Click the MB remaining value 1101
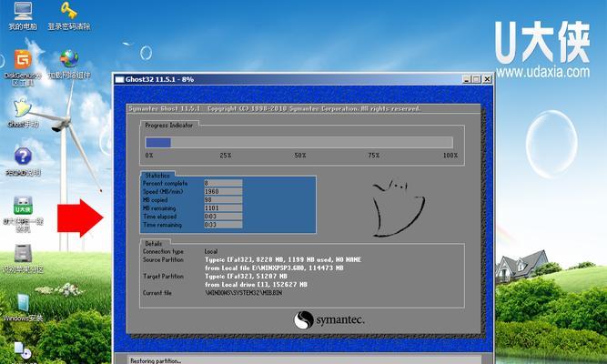 [x=223, y=208]
